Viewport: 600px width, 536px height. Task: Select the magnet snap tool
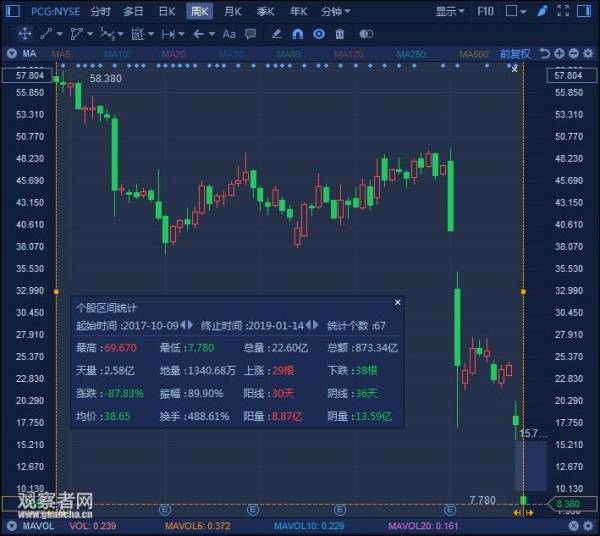coord(298,34)
